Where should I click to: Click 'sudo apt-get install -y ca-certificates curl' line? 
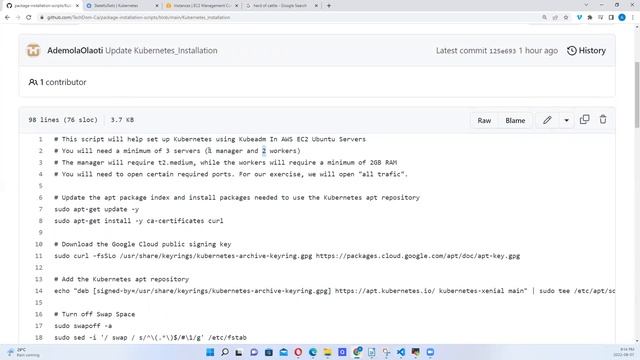pyautogui.click(x=139, y=221)
